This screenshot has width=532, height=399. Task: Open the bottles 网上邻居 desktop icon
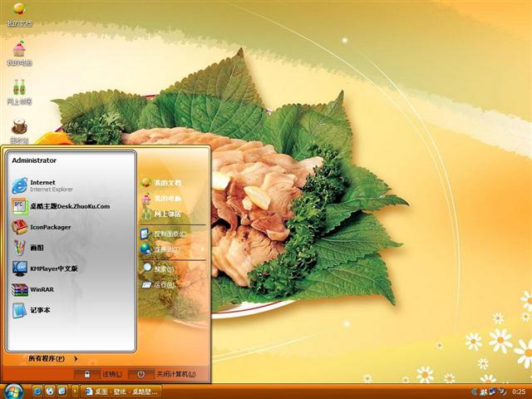click(18, 90)
